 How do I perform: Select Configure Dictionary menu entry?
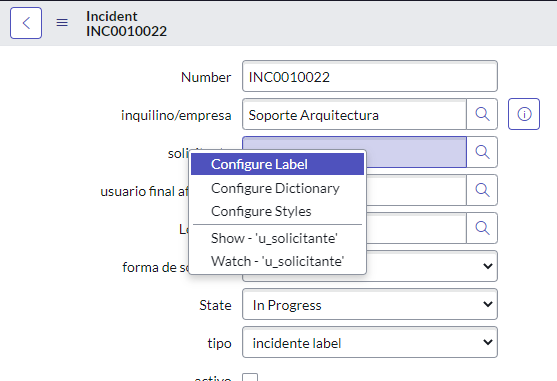tap(277, 188)
